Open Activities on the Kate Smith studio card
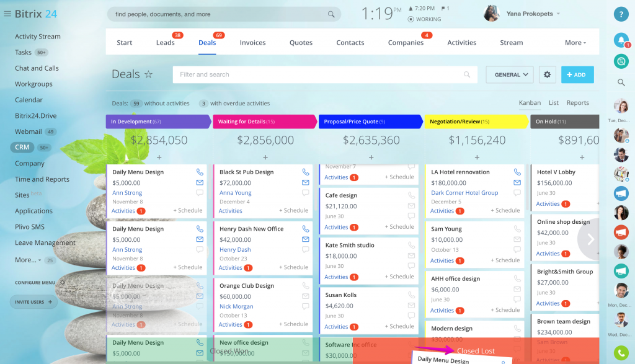Screen dimensions: 635x364 [336, 277]
